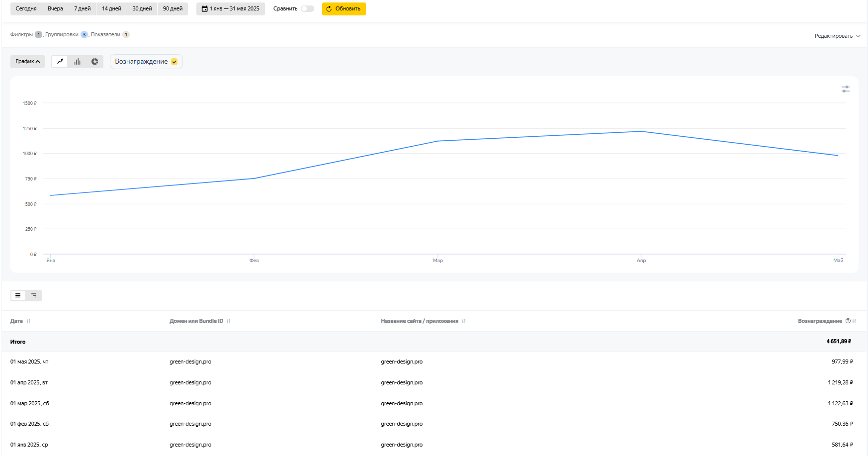Toggle the Сравнить comparison switch
Screen dimensions: 868x456
(x=307, y=9)
